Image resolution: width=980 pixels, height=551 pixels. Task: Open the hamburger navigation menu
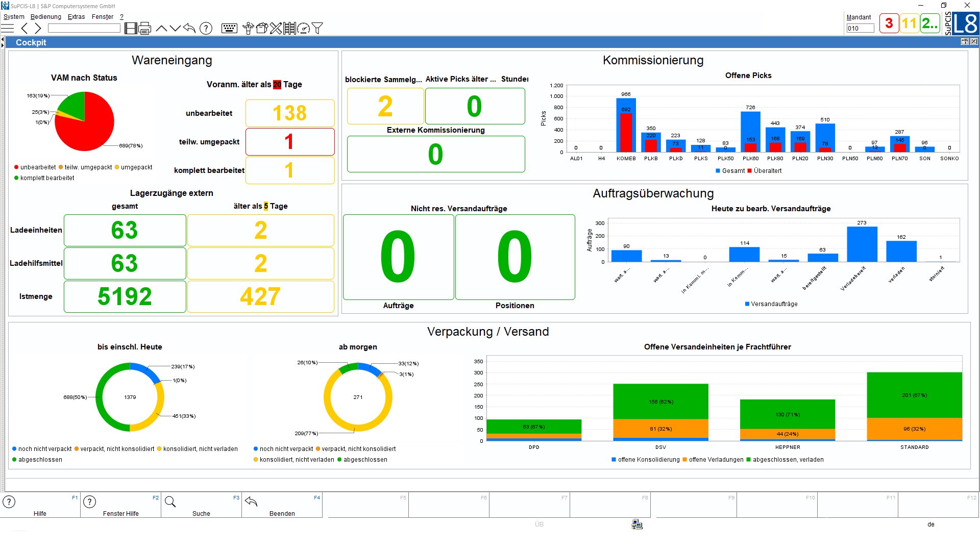pyautogui.click(x=8, y=29)
